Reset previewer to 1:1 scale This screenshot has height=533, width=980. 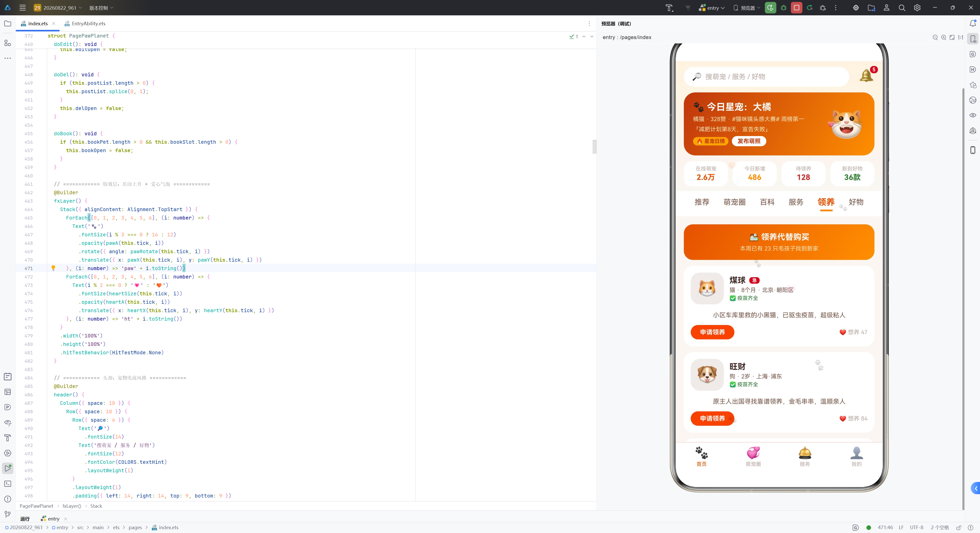pyautogui.click(x=961, y=37)
